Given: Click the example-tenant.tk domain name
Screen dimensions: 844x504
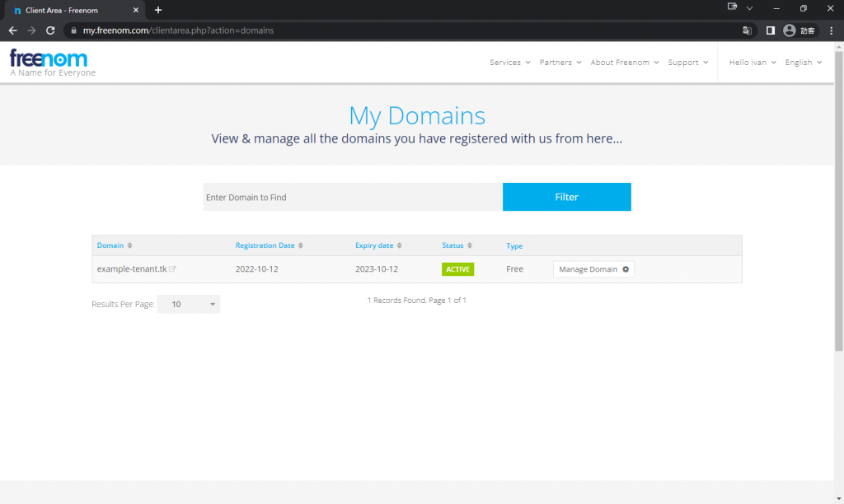Looking at the screenshot, I should click(132, 269).
